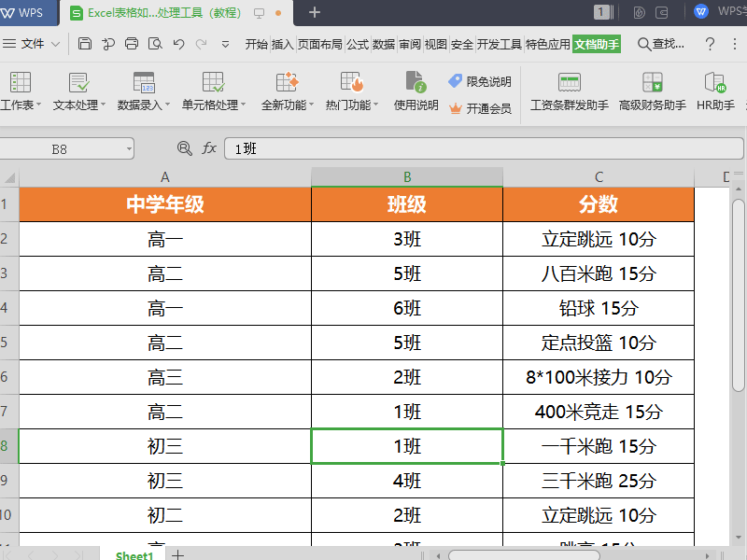The width and height of the screenshot is (747, 560).
Task: Expand the arrow next to 文件
Action: [x=55, y=44]
